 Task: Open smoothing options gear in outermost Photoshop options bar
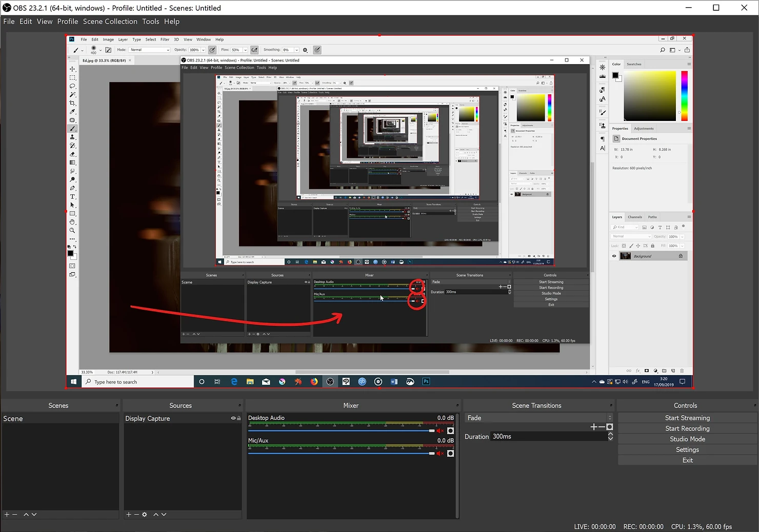pyautogui.click(x=305, y=50)
